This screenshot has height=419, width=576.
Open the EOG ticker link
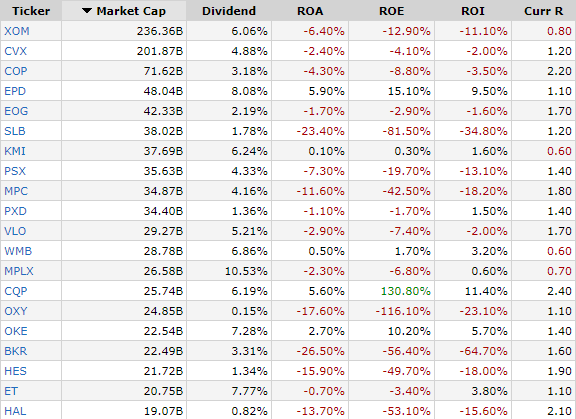[16, 111]
